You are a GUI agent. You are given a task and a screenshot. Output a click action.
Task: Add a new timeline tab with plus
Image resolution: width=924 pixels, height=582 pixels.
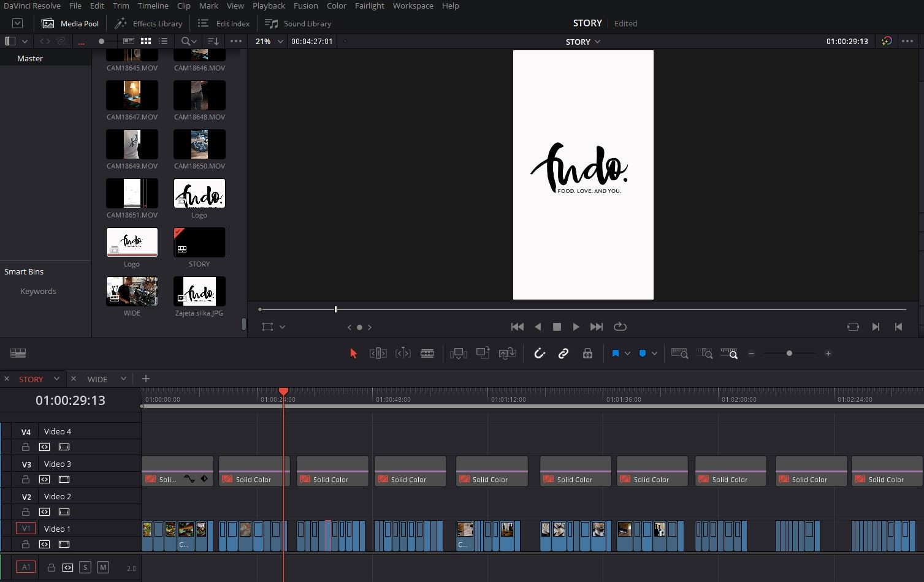(x=145, y=379)
